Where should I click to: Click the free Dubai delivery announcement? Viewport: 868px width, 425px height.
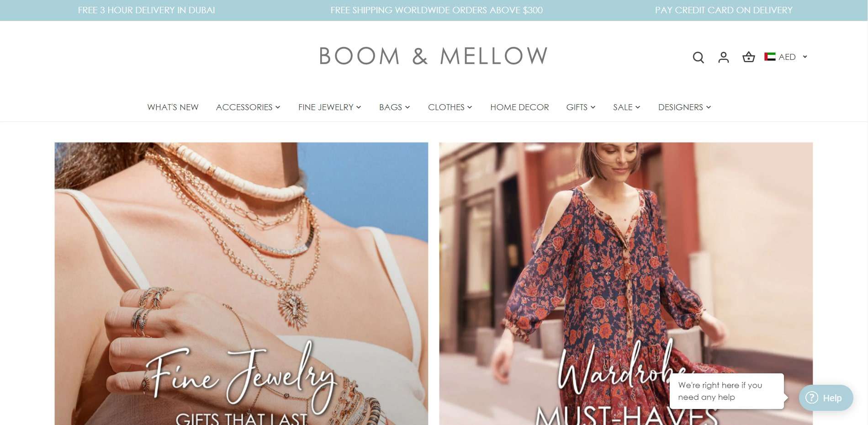(x=146, y=10)
